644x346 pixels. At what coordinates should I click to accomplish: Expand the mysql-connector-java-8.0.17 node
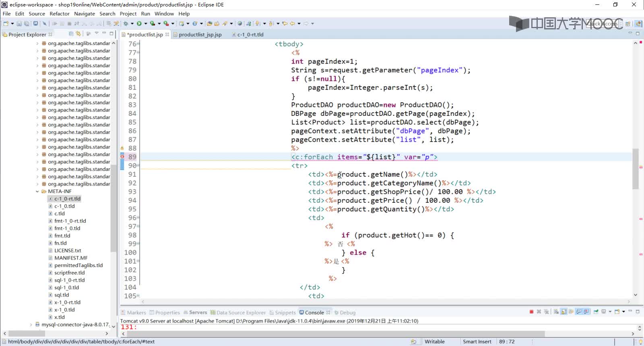pyautogui.click(x=31, y=325)
